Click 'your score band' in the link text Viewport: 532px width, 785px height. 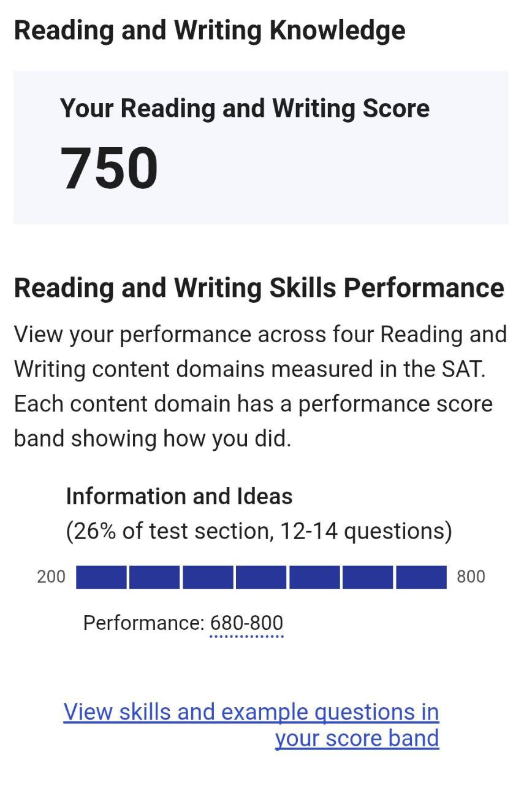358,738
